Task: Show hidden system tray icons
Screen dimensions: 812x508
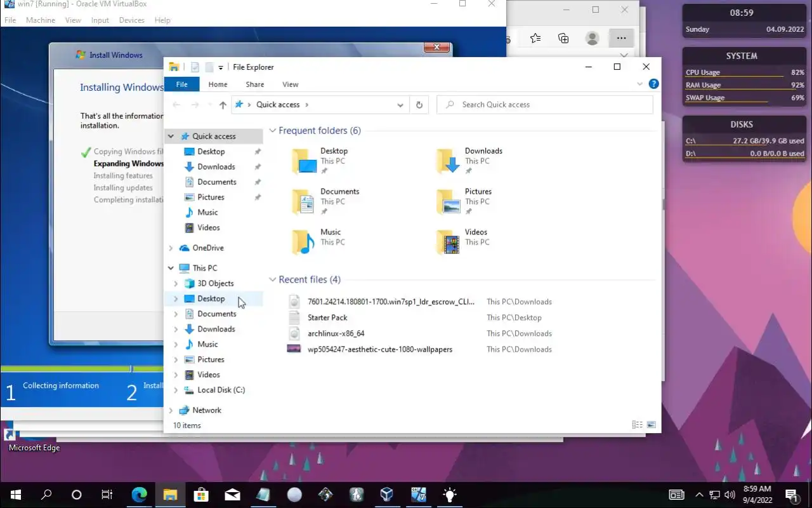Action: point(700,495)
